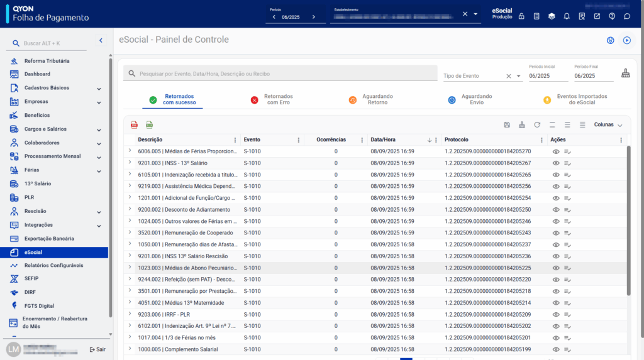Viewport: 644px width, 360px height.
Task: Open Exportação Bancária in the sidebar
Action: [x=49, y=239]
